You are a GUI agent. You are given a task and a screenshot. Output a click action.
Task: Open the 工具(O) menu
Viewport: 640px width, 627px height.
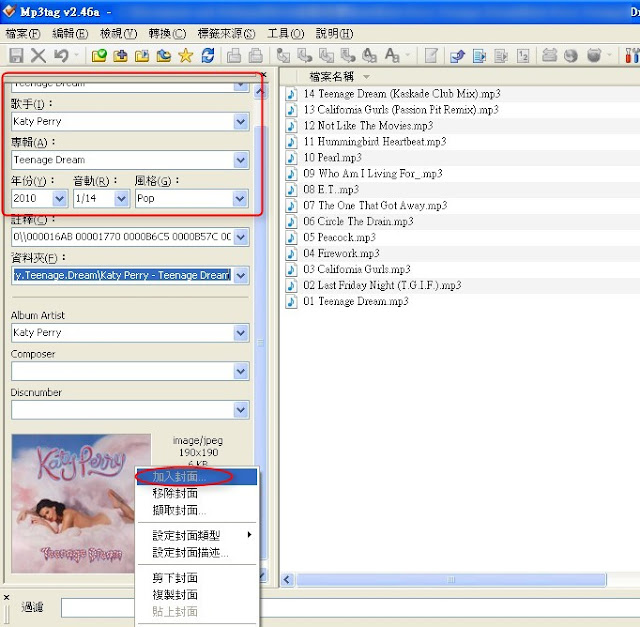pos(286,33)
